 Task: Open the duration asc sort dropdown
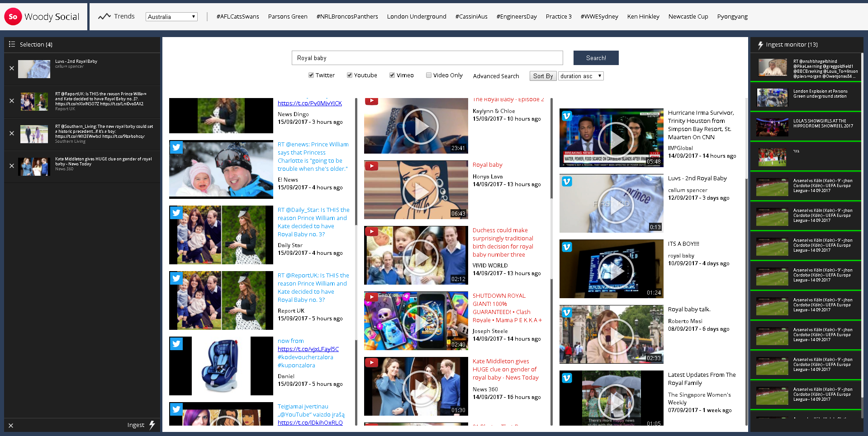[x=581, y=76]
